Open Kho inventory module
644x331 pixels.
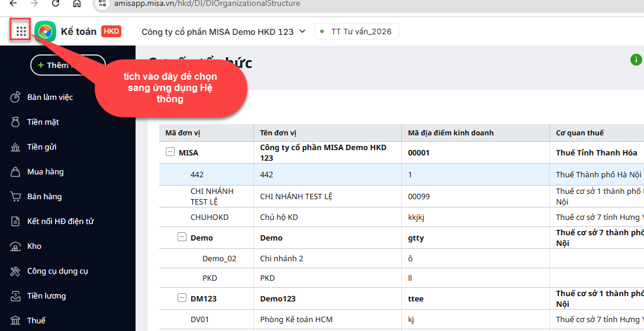pos(34,246)
